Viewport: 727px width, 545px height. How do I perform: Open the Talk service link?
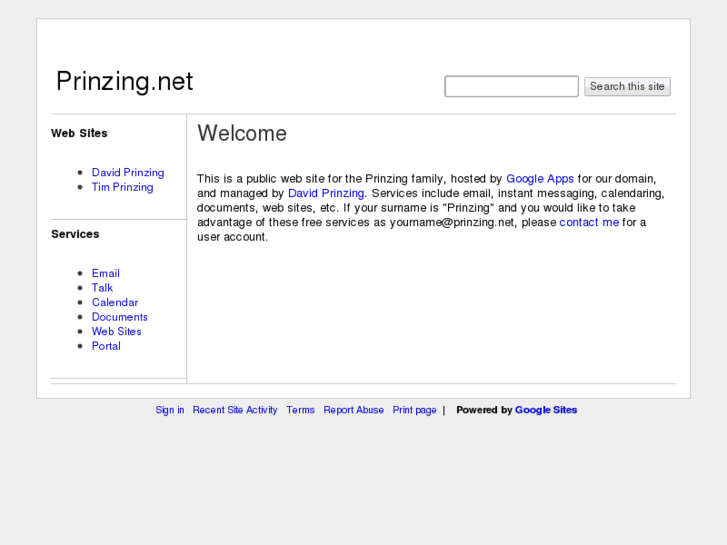click(102, 288)
